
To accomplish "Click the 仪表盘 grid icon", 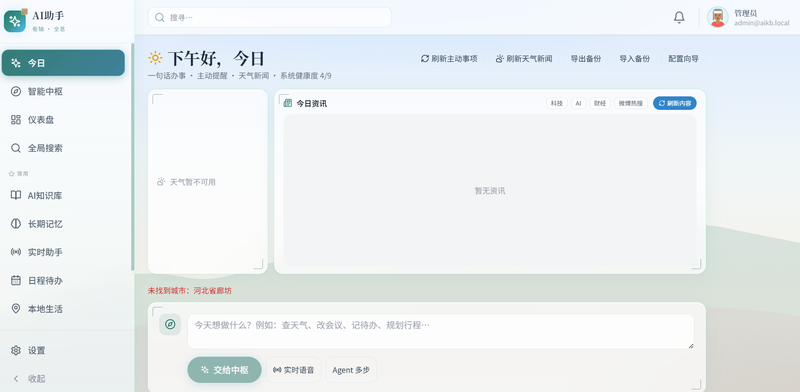I will 16,119.
